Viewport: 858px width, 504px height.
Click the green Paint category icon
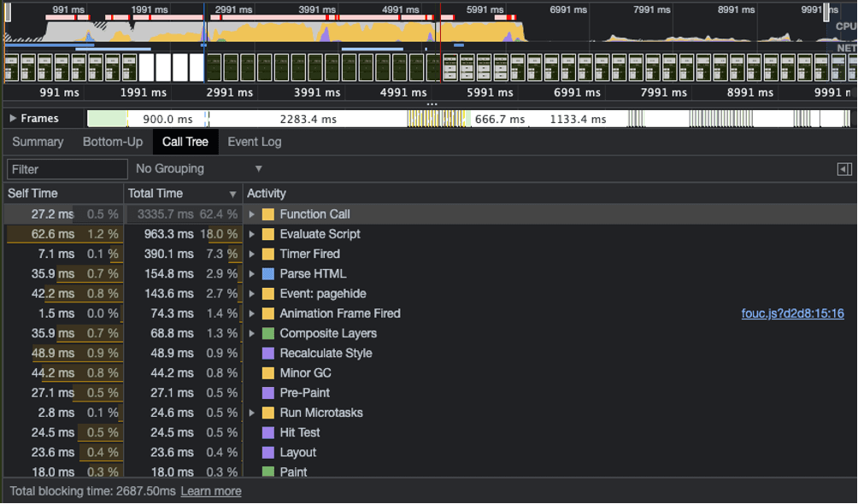(268, 472)
